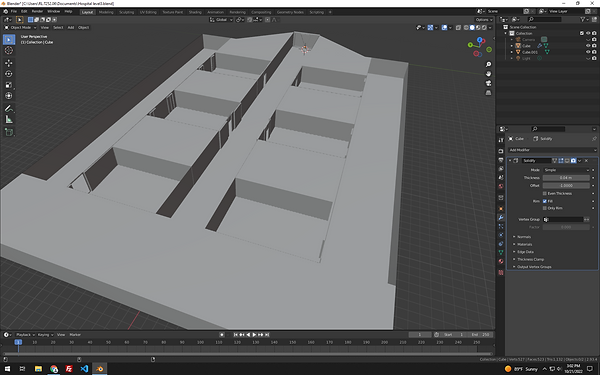Choose the Move tool

click(9, 63)
